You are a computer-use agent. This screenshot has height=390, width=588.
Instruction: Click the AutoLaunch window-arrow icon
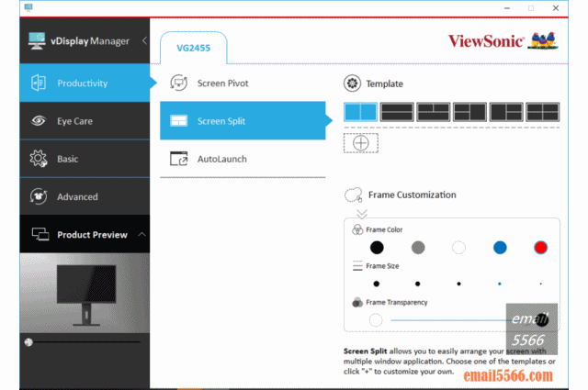[x=178, y=159]
